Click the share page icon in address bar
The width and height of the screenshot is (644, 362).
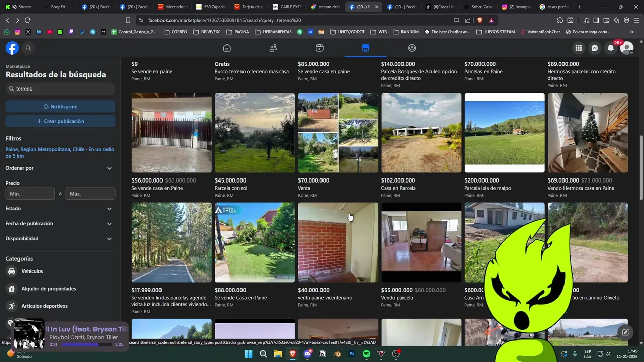pyautogui.click(x=468, y=20)
